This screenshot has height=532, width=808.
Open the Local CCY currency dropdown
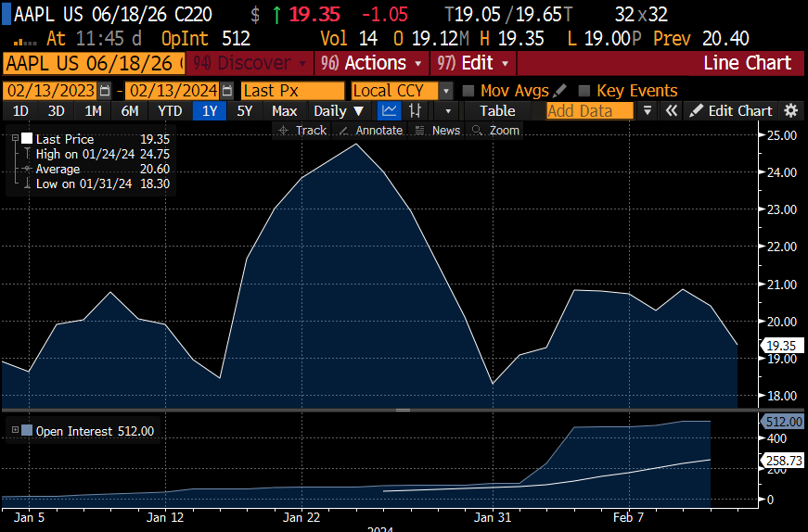point(446,92)
